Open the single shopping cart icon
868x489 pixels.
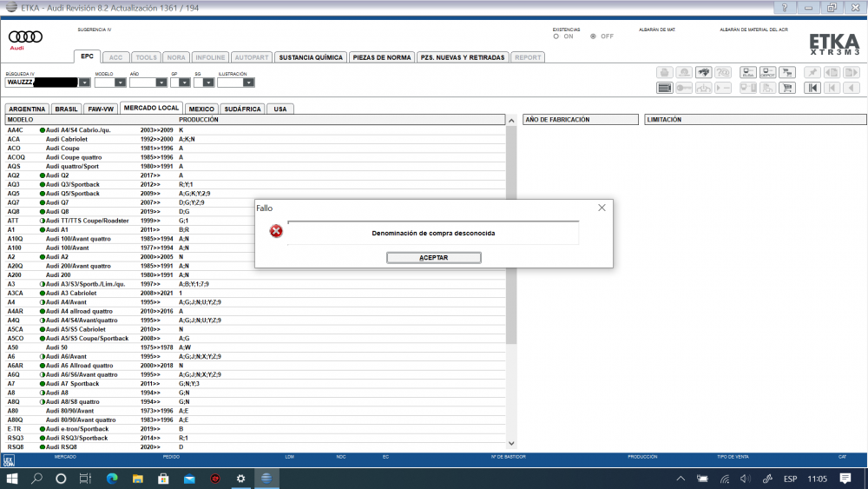click(787, 88)
